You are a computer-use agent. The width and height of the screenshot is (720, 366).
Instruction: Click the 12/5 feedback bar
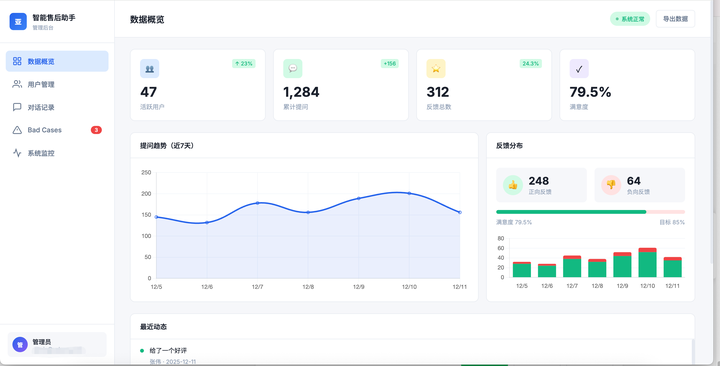[x=522, y=270]
